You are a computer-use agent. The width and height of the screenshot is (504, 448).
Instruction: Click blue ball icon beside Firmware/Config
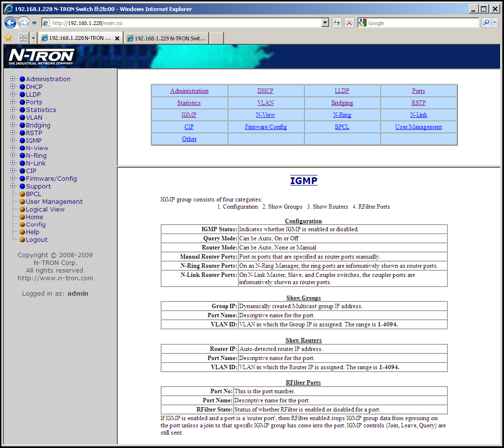click(22, 178)
